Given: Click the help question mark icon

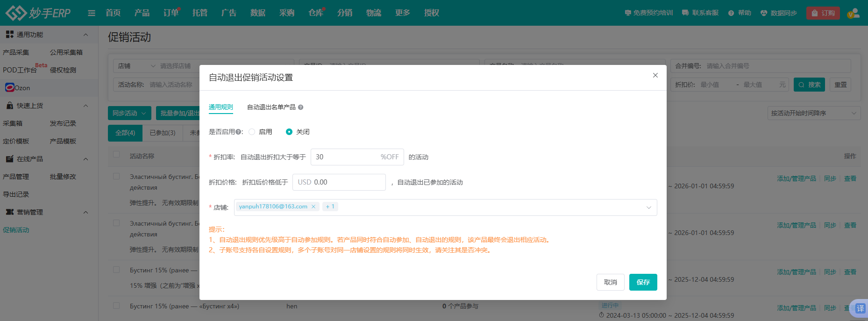Looking at the screenshot, I should pos(731,13).
